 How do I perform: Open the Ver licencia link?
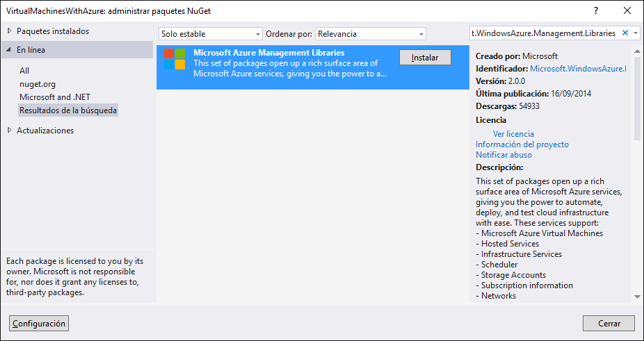pyautogui.click(x=513, y=134)
